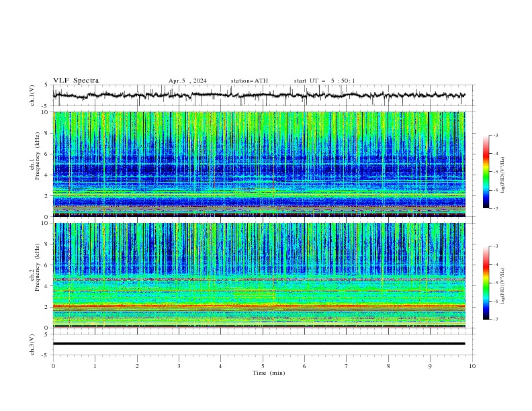Screen dimensions: 532x411
Task: Click the "9" minute tick label
Action: coord(430,366)
